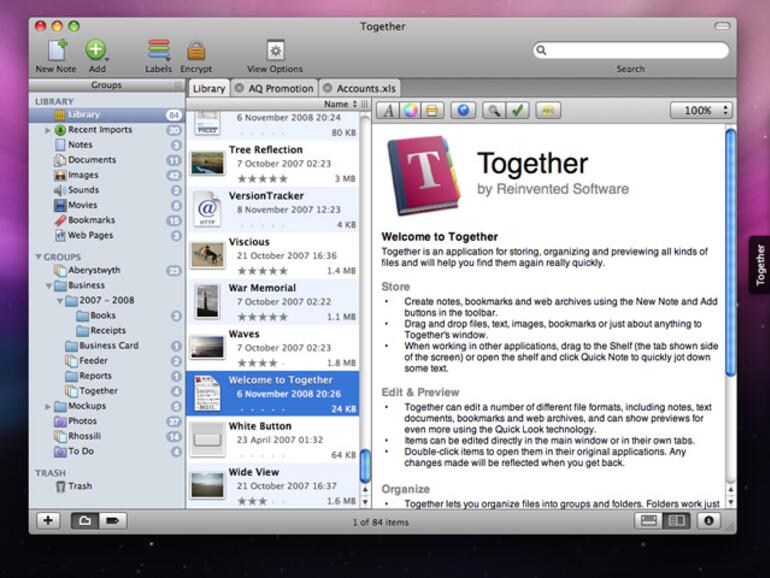Screen dimensions: 770x578
Task: Collapse the GROUPS section triangle
Action: coord(38,257)
